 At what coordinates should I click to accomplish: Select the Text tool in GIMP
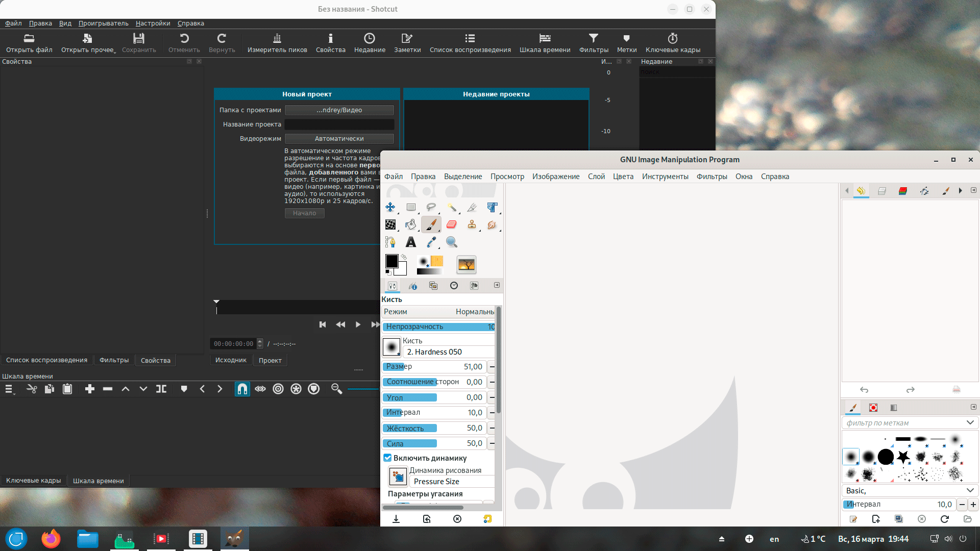(x=411, y=242)
